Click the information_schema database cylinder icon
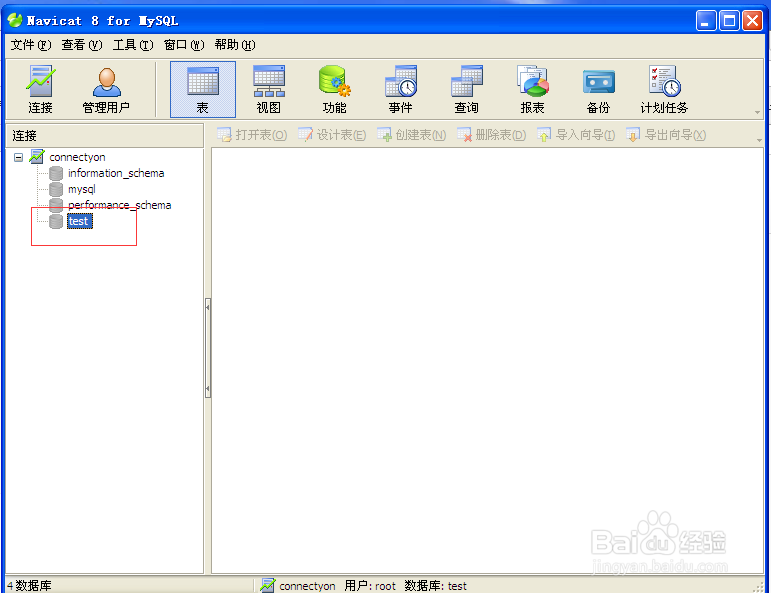The image size is (771, 593). pyautogui.click(x=56, y=173)
